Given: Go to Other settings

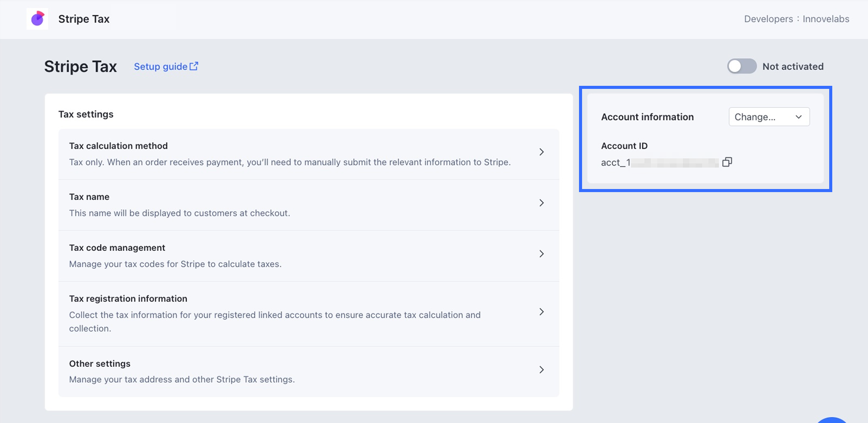Looking at the screenshot, I should 100,364.
